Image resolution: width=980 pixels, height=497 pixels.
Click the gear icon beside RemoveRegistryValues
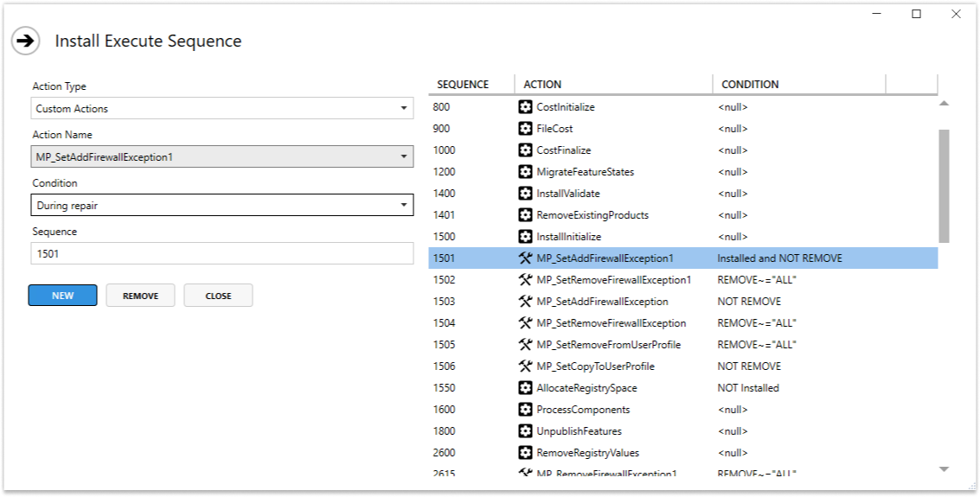coord(526,453)
